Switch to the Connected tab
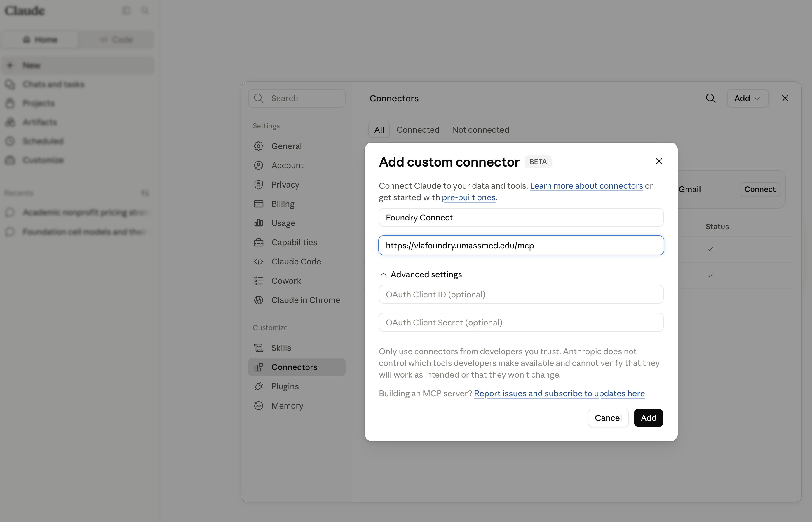Image resolution: width=812 pixels, height=522 pixels. pyautogui.click(x=418, y=130)
